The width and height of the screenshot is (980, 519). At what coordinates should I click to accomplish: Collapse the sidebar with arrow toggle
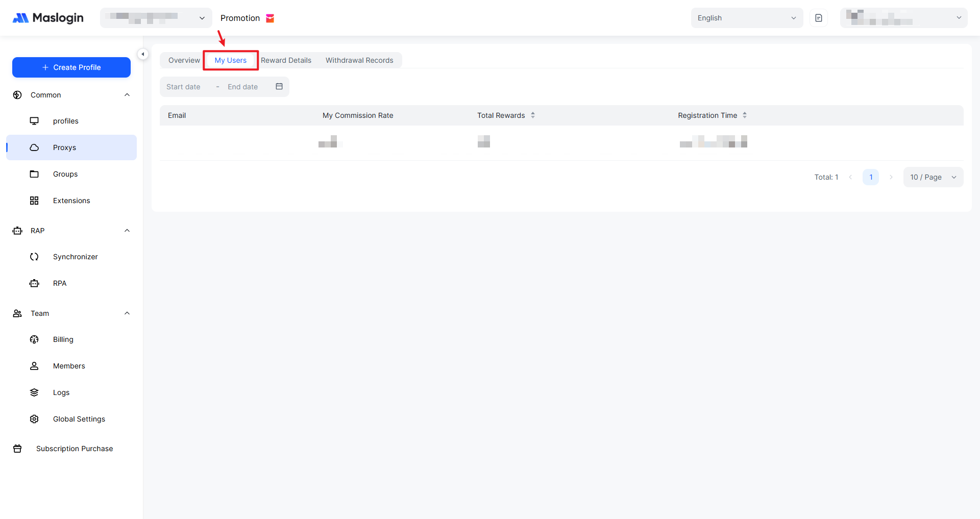(x=143, y=54)
